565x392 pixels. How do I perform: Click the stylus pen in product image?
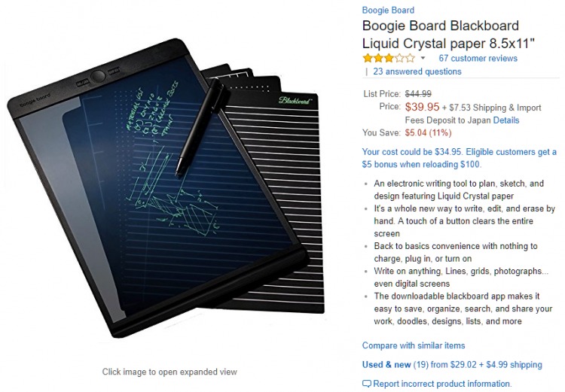click(200, 128)
